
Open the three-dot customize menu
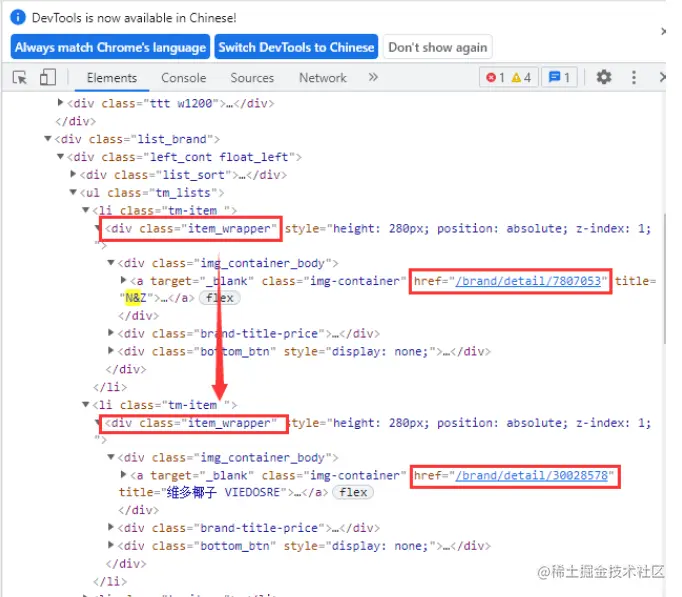pos(634,77)
